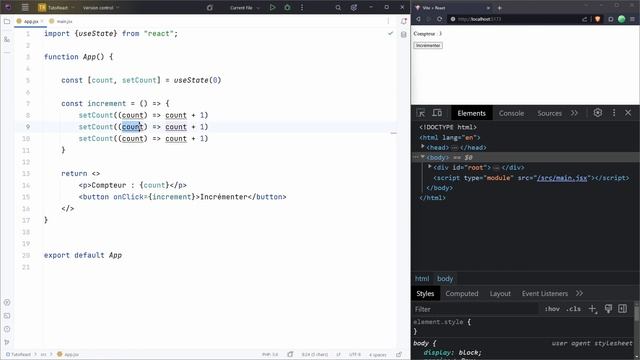Viewport: 640px width, 360px height.
Task: Reload the localhost page
Action: tap(439, 19)
